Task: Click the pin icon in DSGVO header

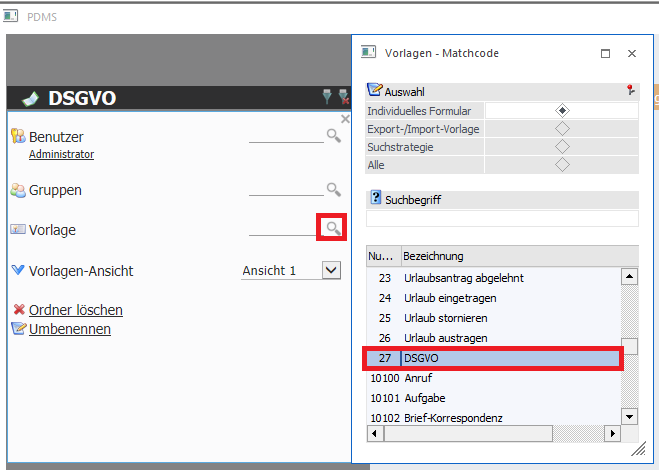Action: coord(326,97)
